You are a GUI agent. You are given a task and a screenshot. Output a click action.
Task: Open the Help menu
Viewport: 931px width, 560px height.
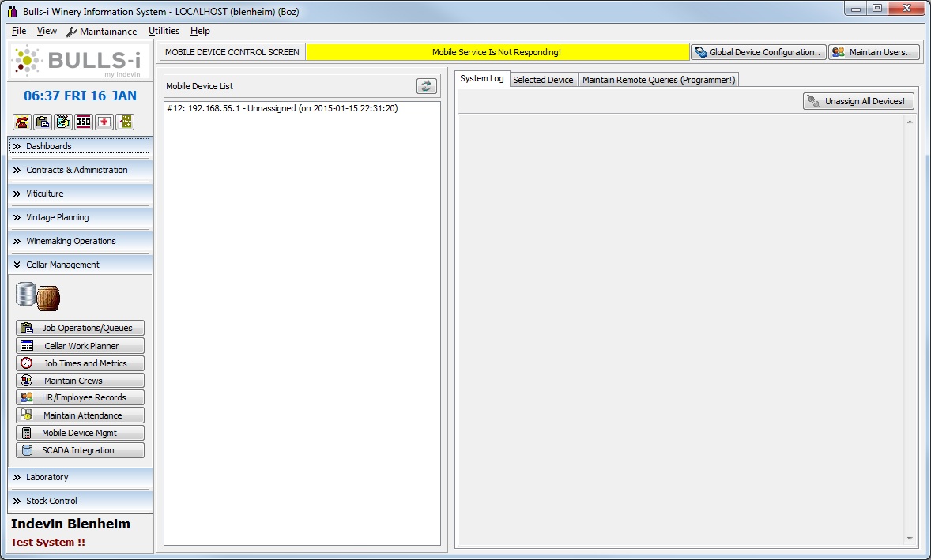[x=200, y=31]
